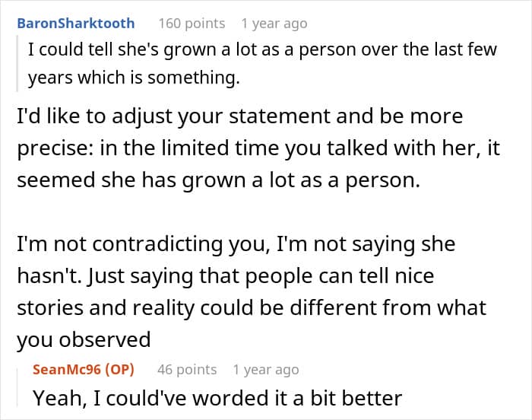
Task: Click line 'stories and reality could be different'
Action: (x=252, y=308)
